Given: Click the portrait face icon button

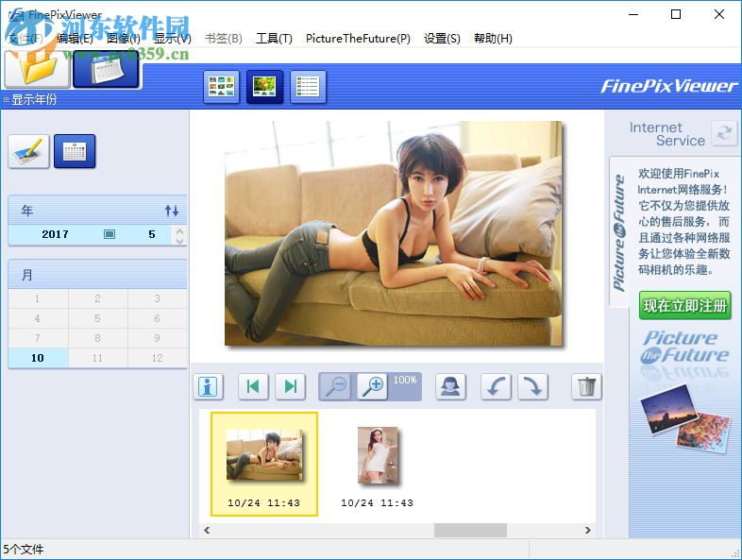Looking at the screenshot, I should coord(450,386).
